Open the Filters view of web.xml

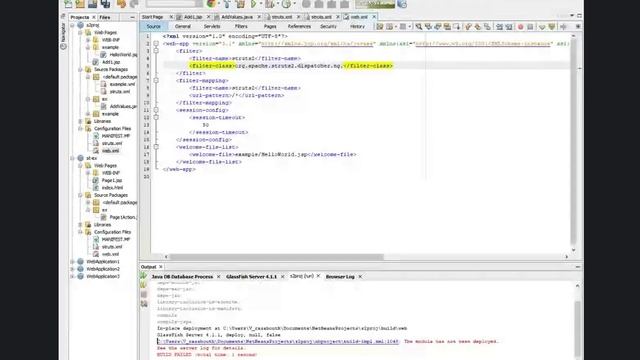click(241, 27)
